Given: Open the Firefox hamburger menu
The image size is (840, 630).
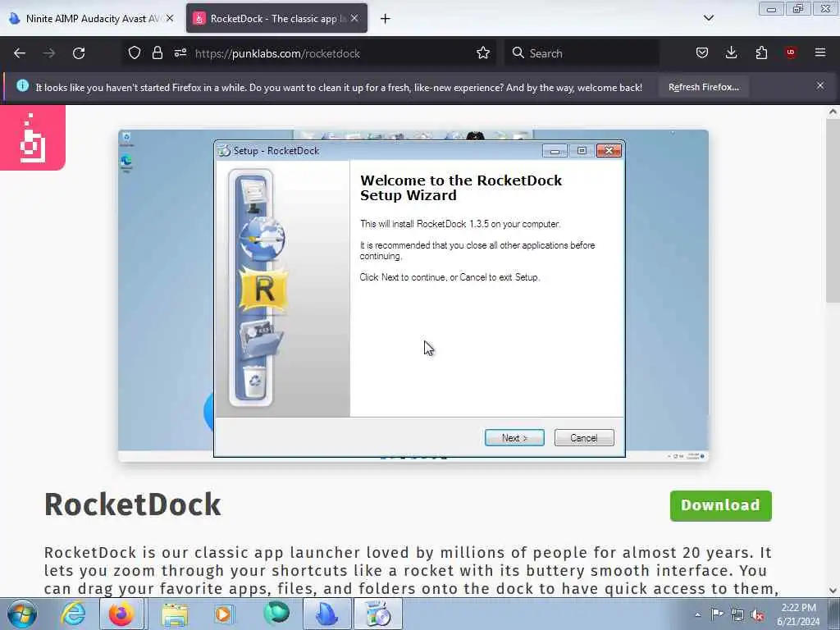Looking at the screenshot, I should coord(820,52).
